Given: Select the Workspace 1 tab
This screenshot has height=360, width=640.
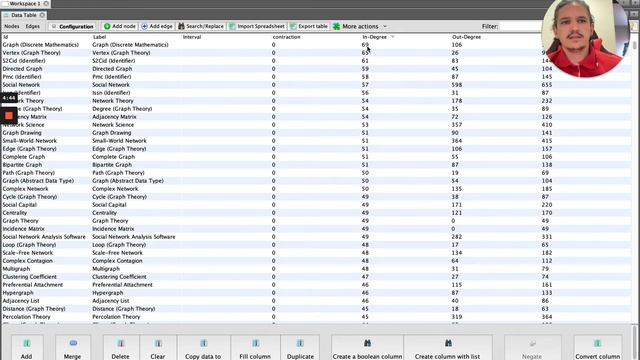Looking at the screenshot, I should [x=25, y=4].
